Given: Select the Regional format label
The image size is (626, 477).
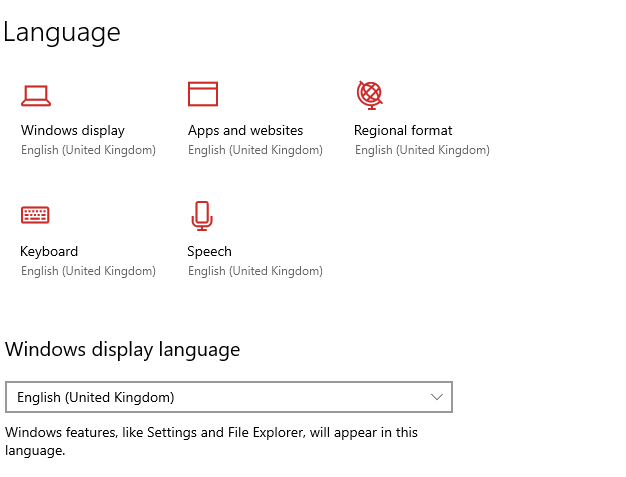Looking at the screenshot, I should click(403, 130).
